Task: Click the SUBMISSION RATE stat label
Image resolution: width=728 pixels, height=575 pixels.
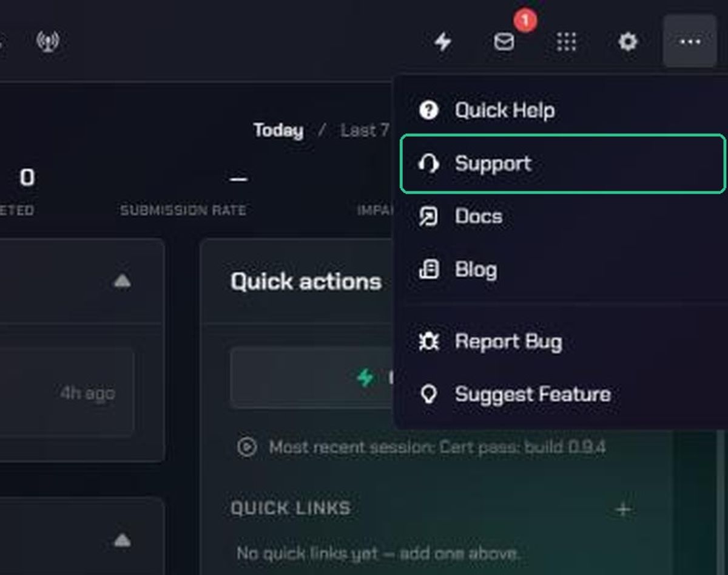Action: click(183, 211)
